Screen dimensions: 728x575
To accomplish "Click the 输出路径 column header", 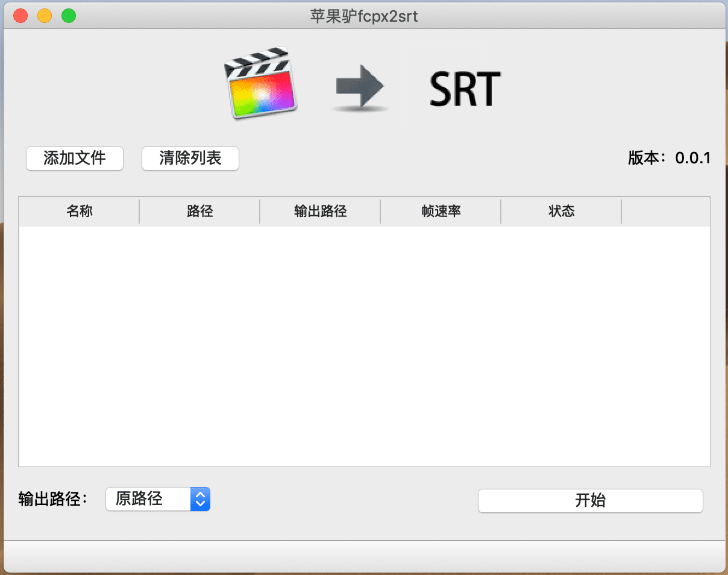I will [320, 212].
